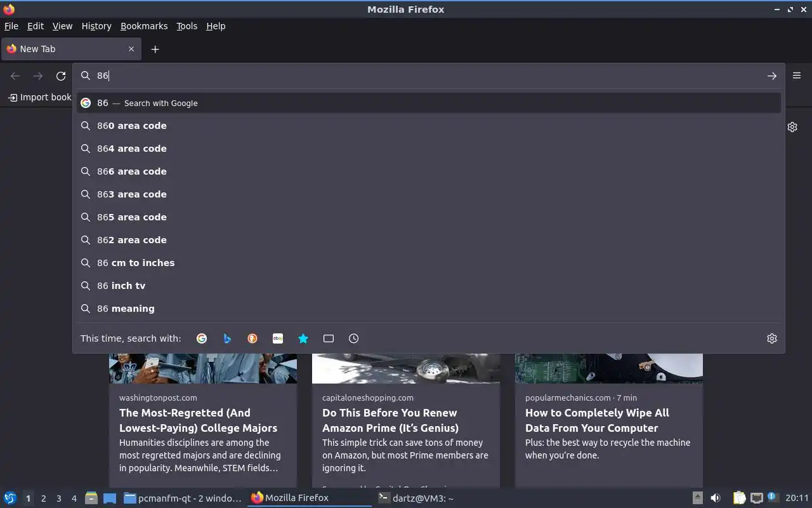Open the Bookmarks menu
Image resolution: width=812 pixels, height=508 pixels.
pyautogui.click(x=144, y=26)
